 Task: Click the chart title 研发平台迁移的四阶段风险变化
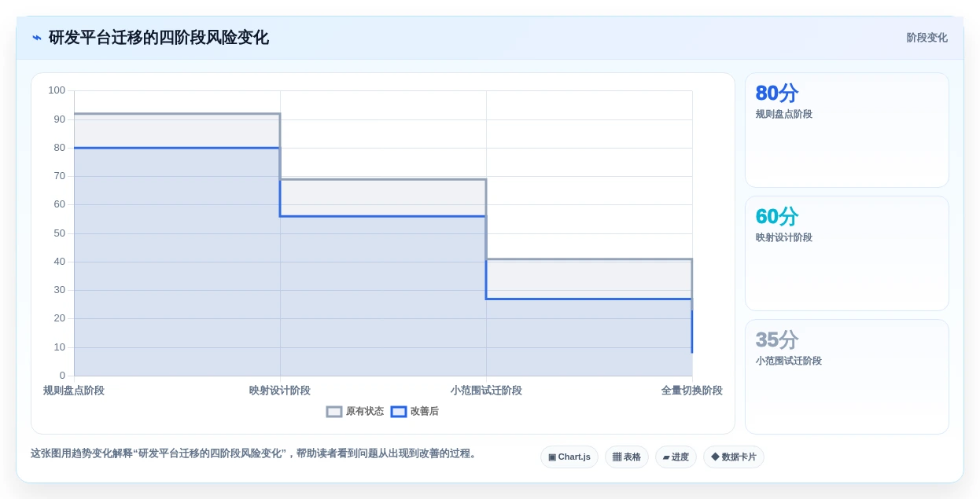pyautogui.click(x=159, y=38)
